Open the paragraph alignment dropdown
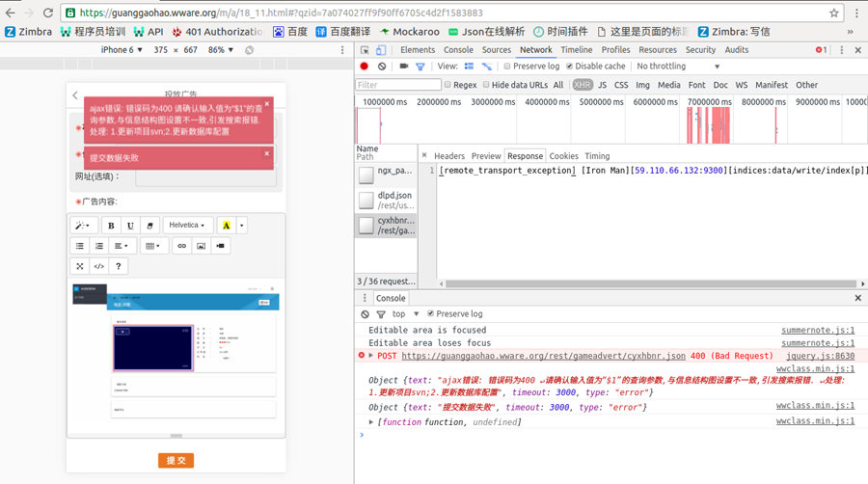Viewport: 868px width, 484px height. 121,246
